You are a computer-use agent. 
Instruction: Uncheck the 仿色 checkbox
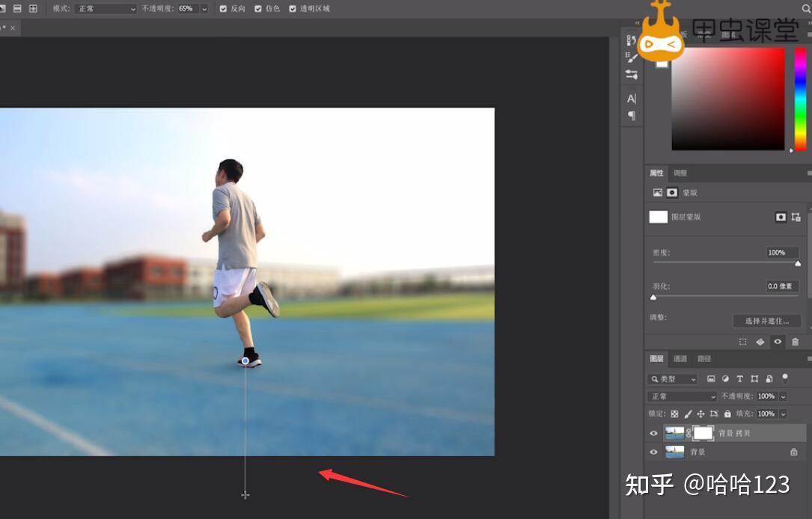tap(258, 9)
